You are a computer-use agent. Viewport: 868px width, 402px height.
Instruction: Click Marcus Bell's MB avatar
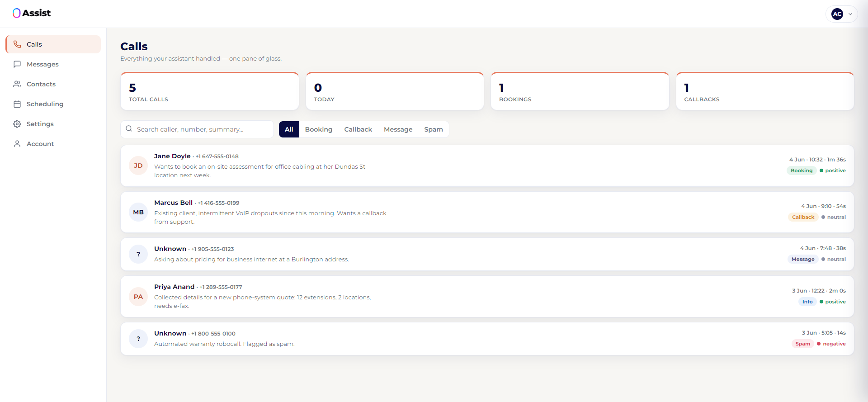[138, 212]
